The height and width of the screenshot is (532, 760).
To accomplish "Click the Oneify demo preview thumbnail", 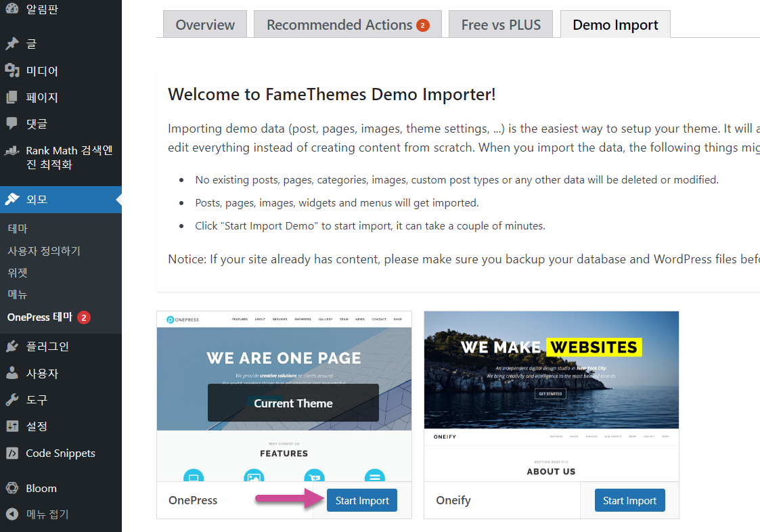I will click(552, 396).
